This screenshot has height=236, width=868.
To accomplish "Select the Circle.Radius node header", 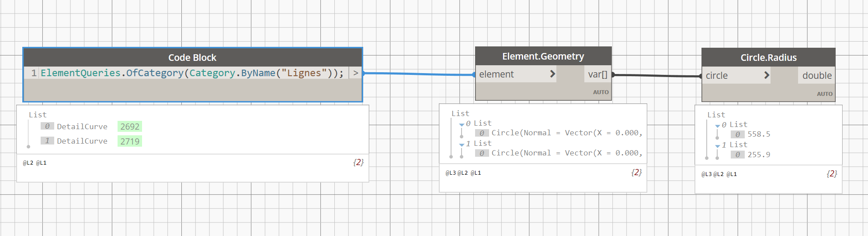I will pyautogui.click(x=768, y=57).
